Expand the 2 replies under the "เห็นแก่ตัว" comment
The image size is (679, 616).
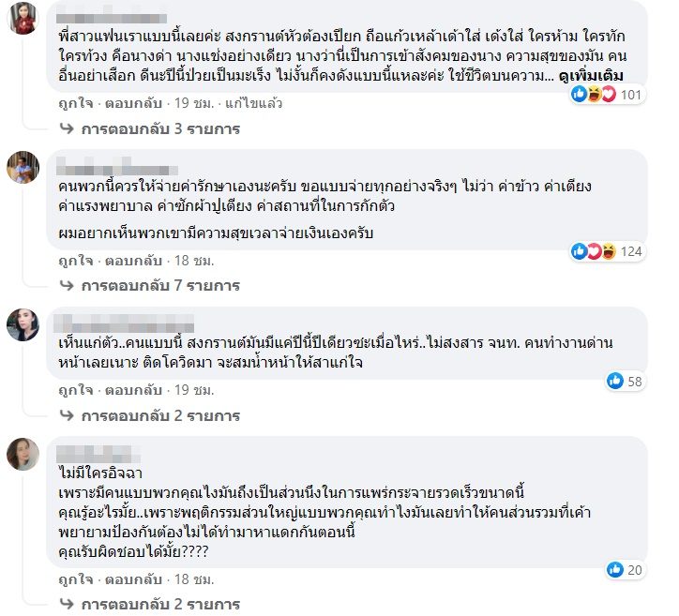(x=147, y=414)
